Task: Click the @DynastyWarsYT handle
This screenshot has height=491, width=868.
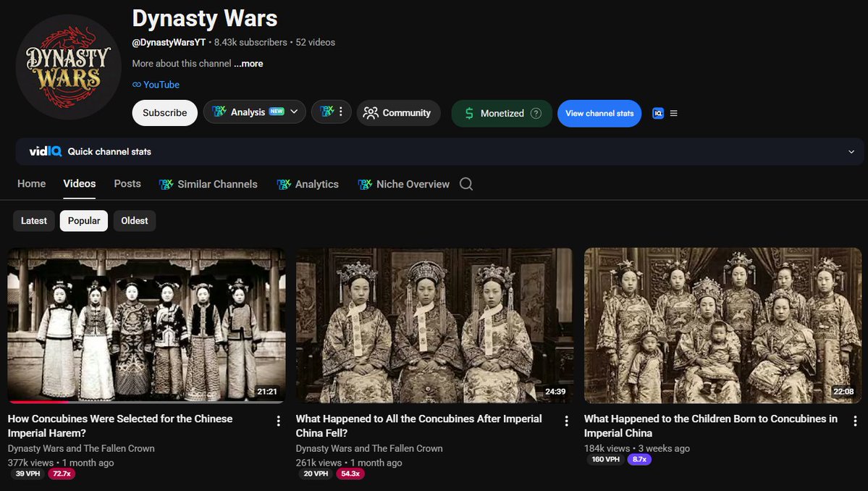Action: coord(169,43)
